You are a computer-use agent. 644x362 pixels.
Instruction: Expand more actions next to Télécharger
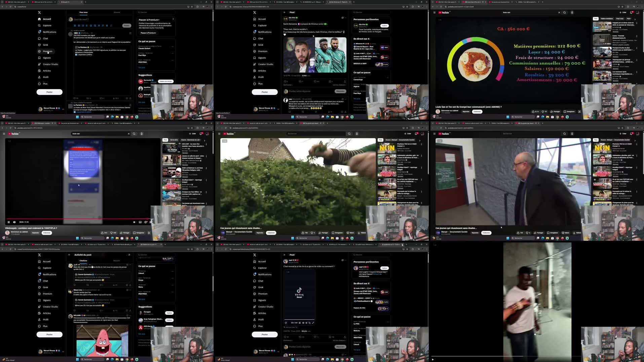pos(580,111)
